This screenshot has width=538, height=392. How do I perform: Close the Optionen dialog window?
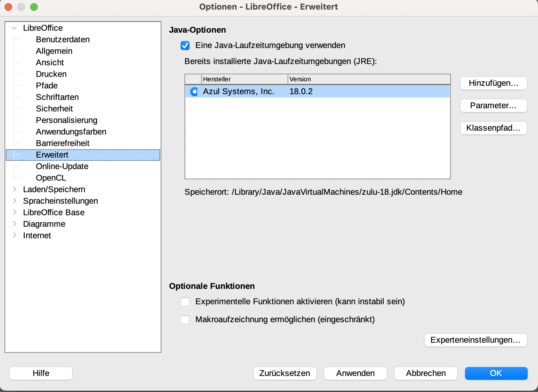point(8,7)
